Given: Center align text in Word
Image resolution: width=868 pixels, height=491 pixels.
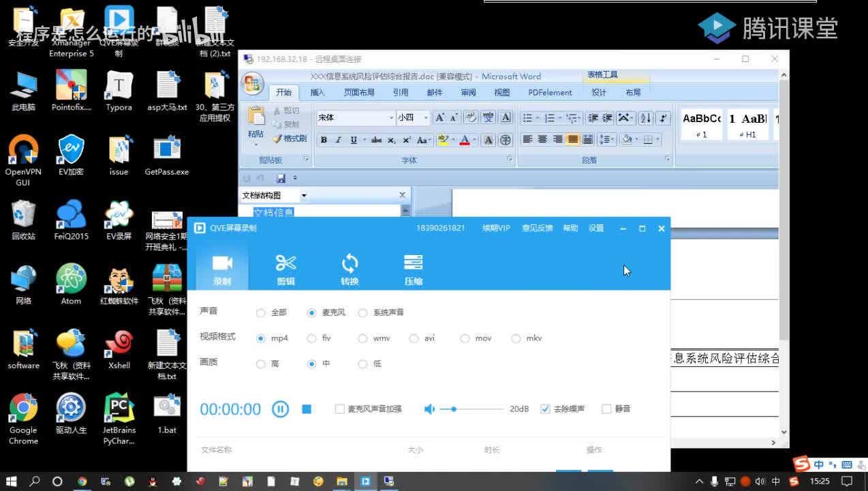Looking at the screenshot, I should tap(543, 140).
